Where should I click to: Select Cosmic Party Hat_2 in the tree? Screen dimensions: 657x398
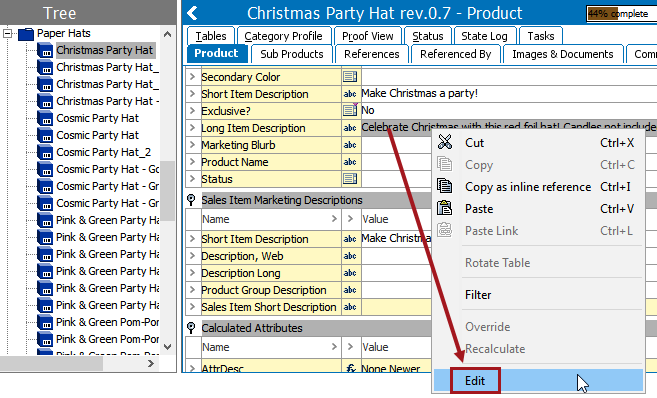[x=103, y=152]
